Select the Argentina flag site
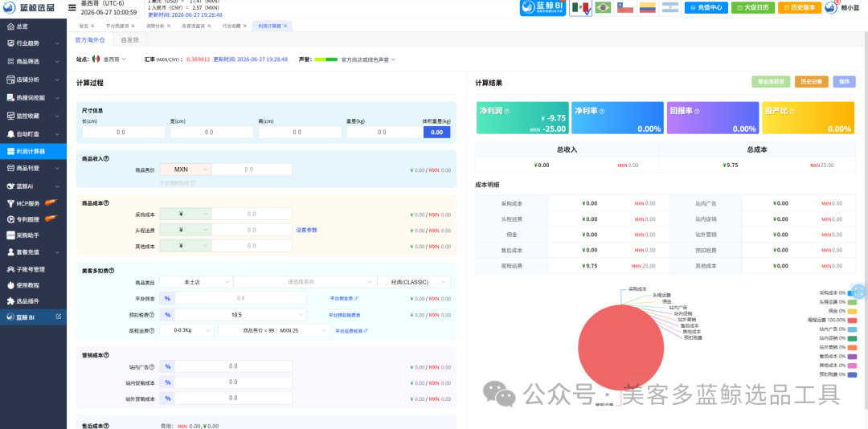Screen dimensions: 868x429 [x=669, y=8]
